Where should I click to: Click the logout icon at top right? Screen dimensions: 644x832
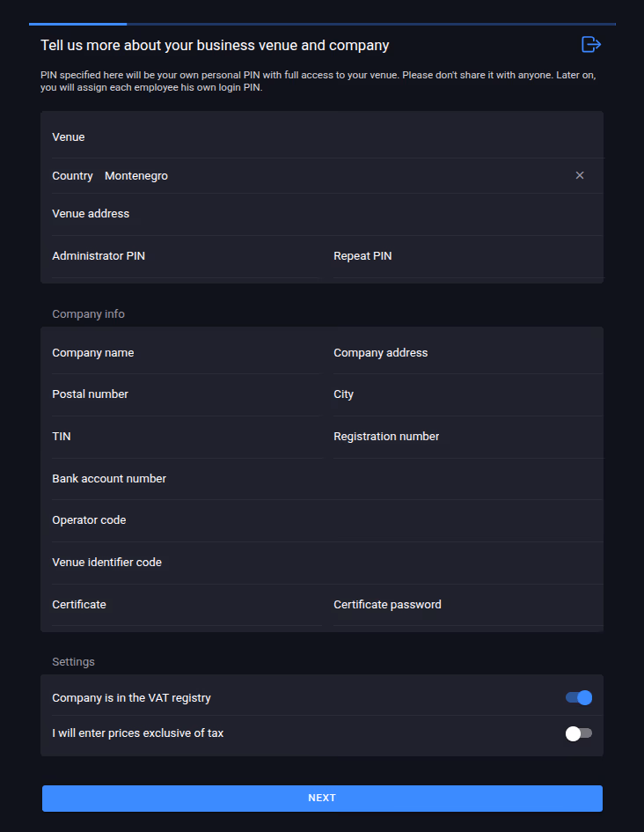tap(591, 45)
